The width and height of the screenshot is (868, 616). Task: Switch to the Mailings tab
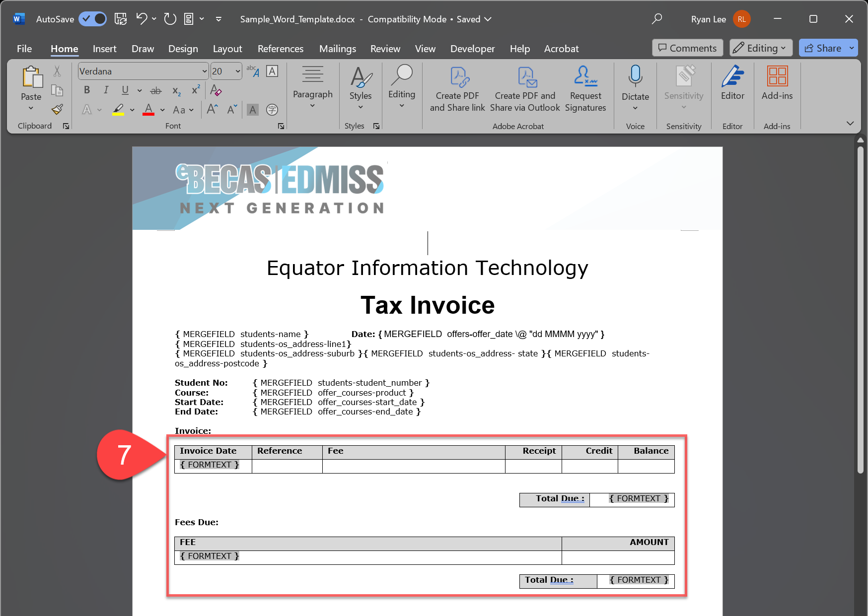pos(338,49)
